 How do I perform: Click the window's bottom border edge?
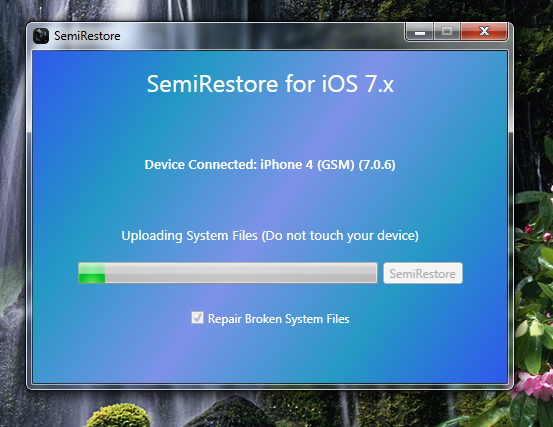270,387
